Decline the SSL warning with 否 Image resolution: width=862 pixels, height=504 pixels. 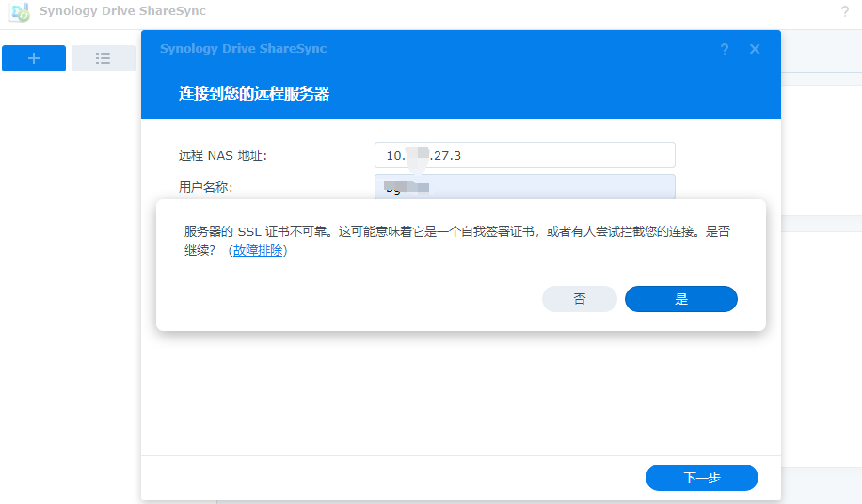pos(580,299)
